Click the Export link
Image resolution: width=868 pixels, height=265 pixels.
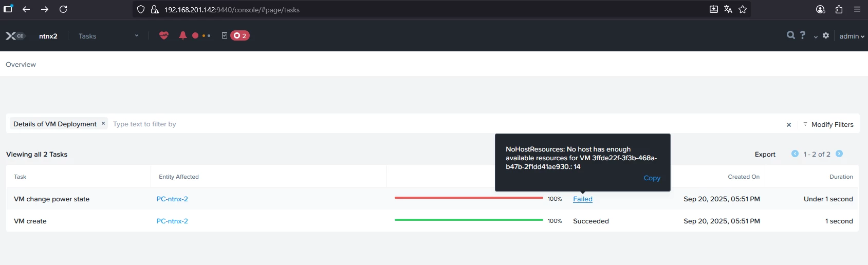[x=765, y=154]
